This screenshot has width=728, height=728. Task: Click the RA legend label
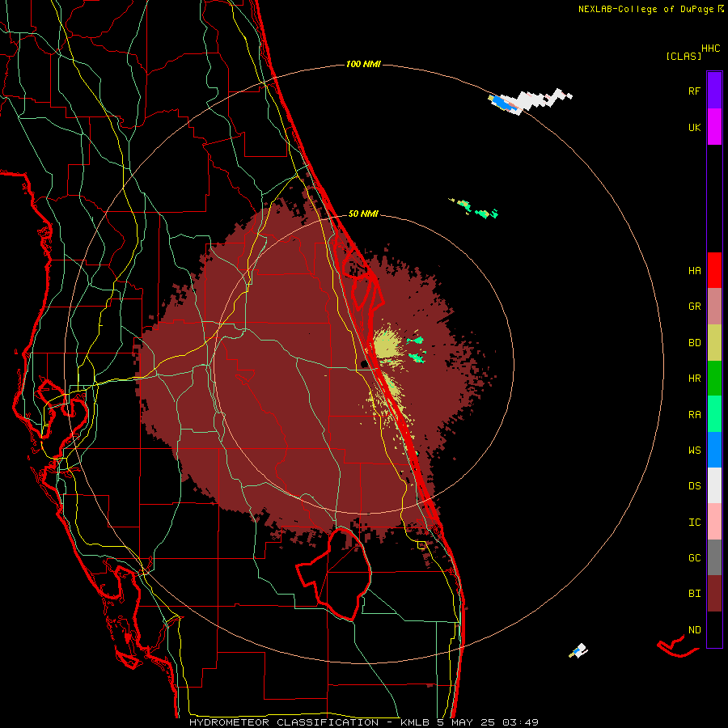pos(694,414)
